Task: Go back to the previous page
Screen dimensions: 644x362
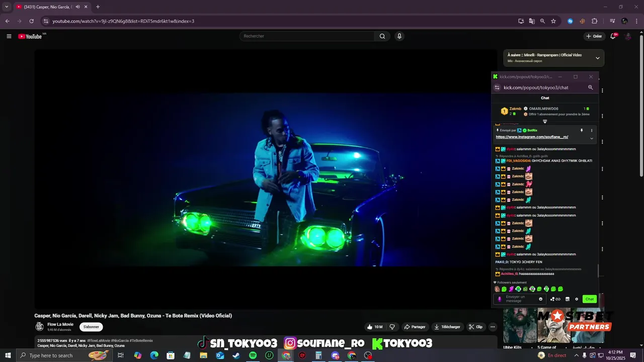Action: coord(7,21)
